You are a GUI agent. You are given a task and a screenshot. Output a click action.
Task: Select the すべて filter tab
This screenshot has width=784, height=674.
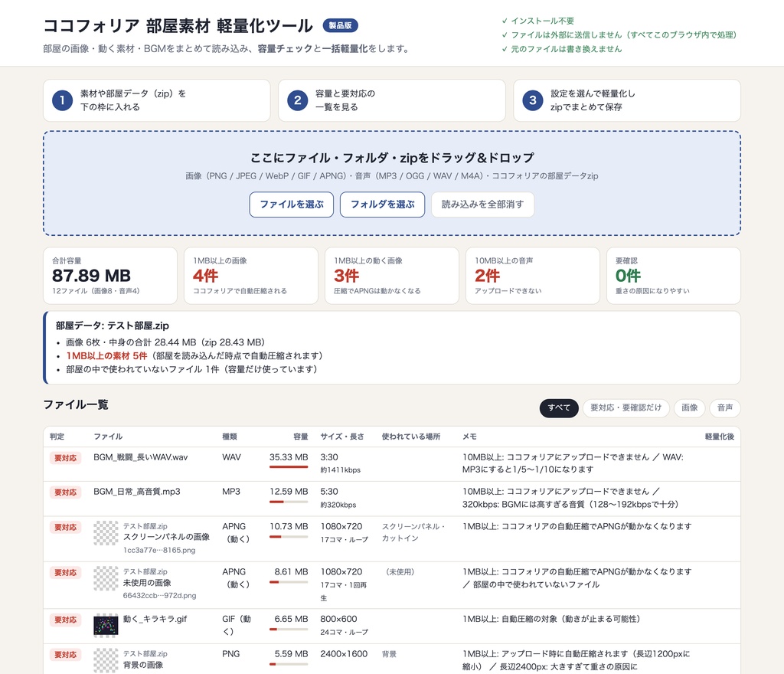point(559,408)
